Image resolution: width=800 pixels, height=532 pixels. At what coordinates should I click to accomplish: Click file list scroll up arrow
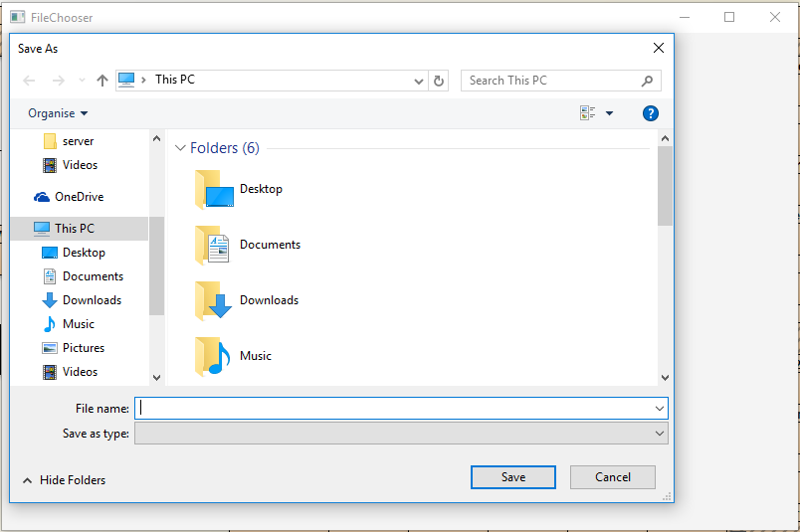(665, 138)
